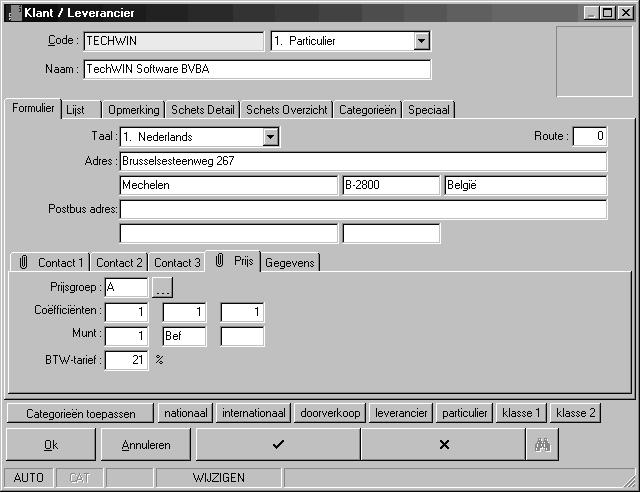Click the Postbus adres field
The height and width of the screenshot is (493, 640).
[x=363, y=209]
